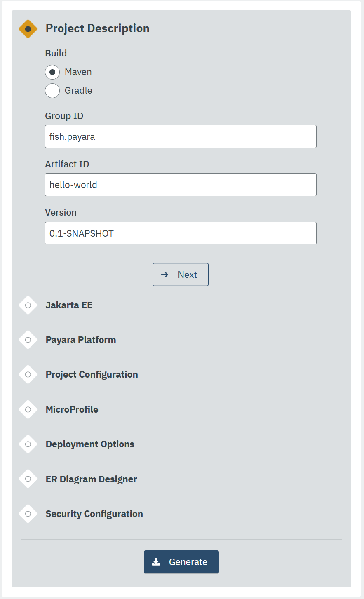Select the Maven build radio button
The height and width of the screenshot is (599, 364).
click(52, 72)
